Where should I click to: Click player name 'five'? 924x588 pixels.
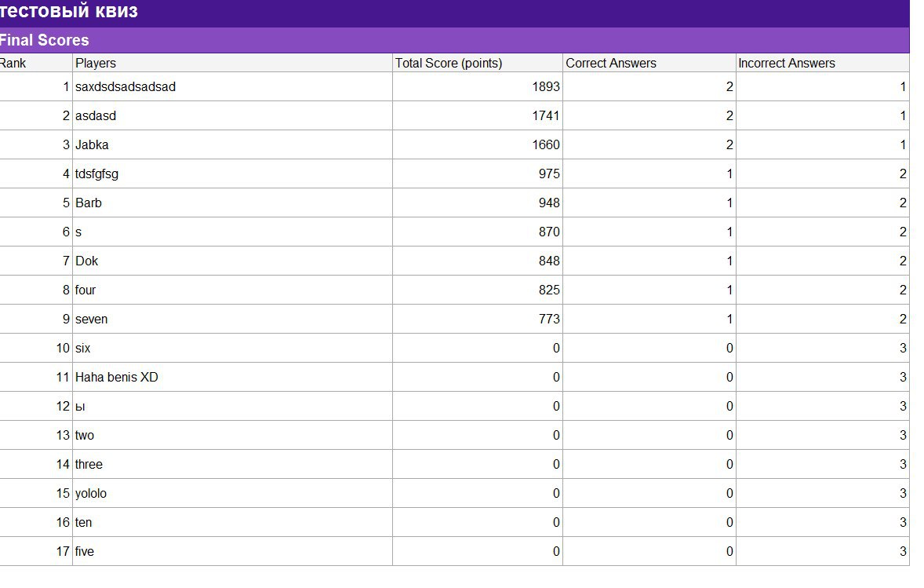85,551
